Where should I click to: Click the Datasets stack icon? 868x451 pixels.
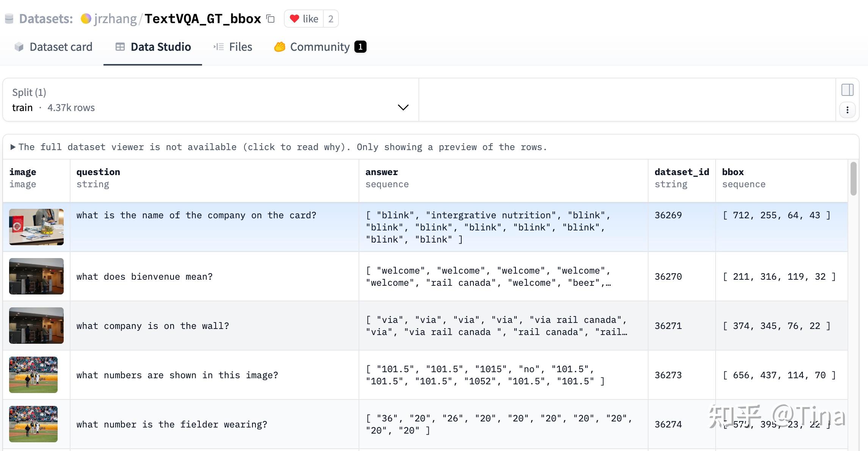point(9,19)
